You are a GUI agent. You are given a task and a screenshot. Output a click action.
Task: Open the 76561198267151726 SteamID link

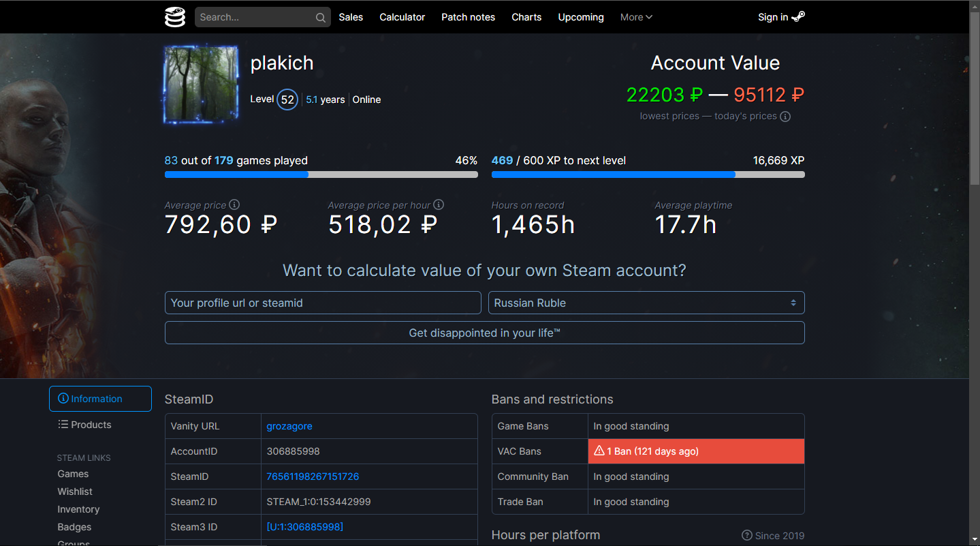click(x=313, y=476)
